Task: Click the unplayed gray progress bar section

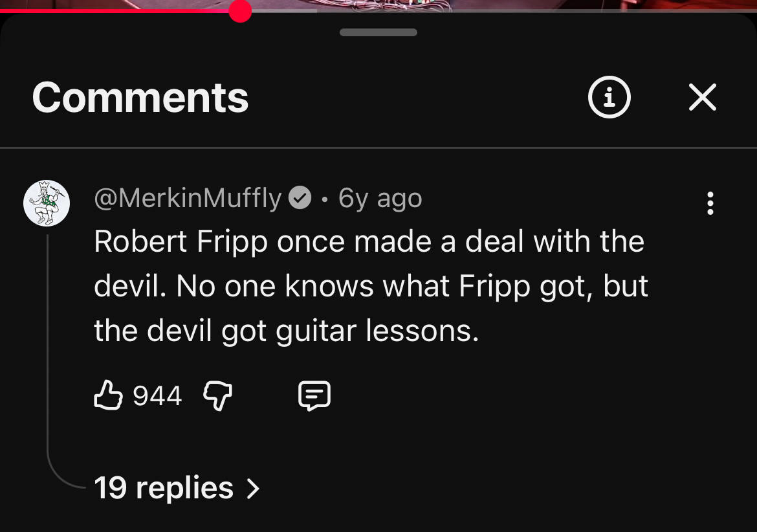Action: click(x=505, y=11)
